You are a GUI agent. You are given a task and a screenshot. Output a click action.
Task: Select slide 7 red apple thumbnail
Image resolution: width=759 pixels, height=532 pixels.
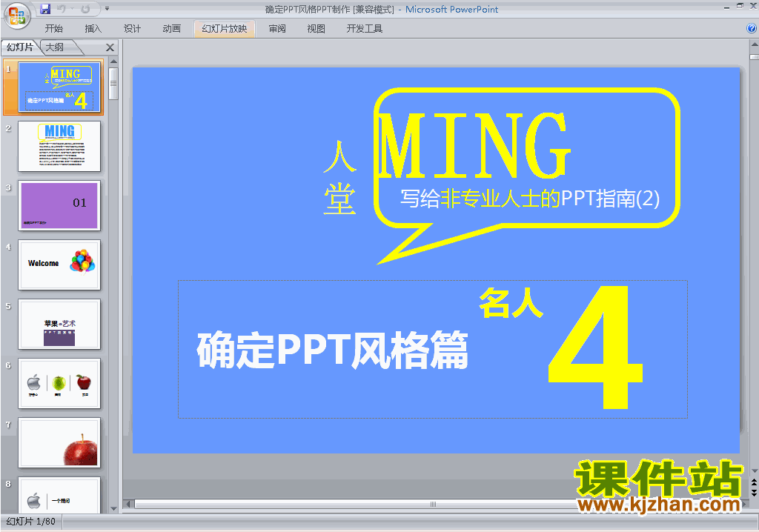pos(59,442)
